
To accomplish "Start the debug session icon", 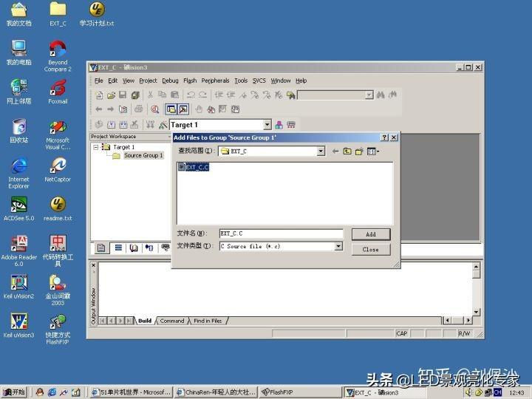I will pyautogui.click(x=155, y=109).
